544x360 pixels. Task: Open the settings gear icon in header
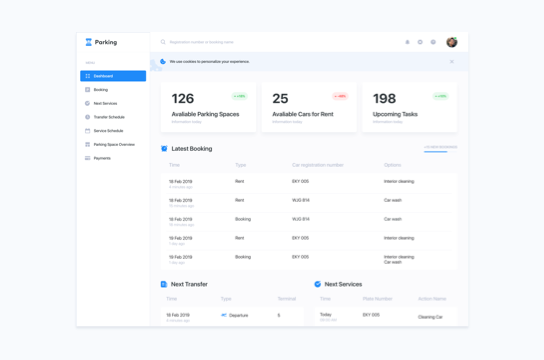[x=420, y=42]
